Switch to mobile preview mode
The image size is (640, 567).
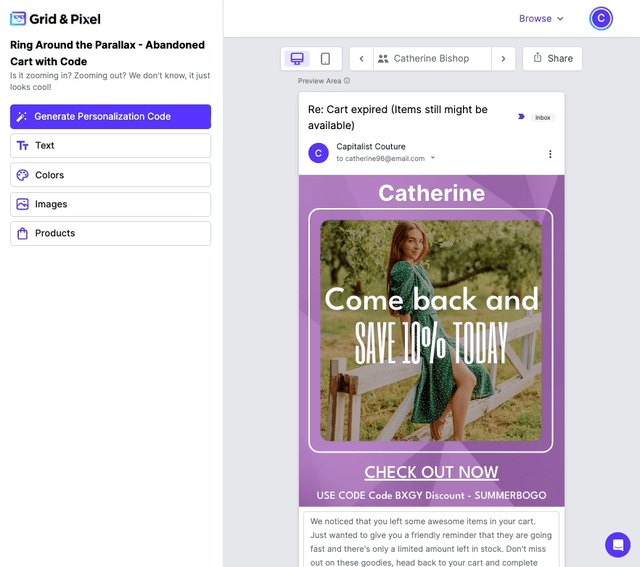point(325,58)
